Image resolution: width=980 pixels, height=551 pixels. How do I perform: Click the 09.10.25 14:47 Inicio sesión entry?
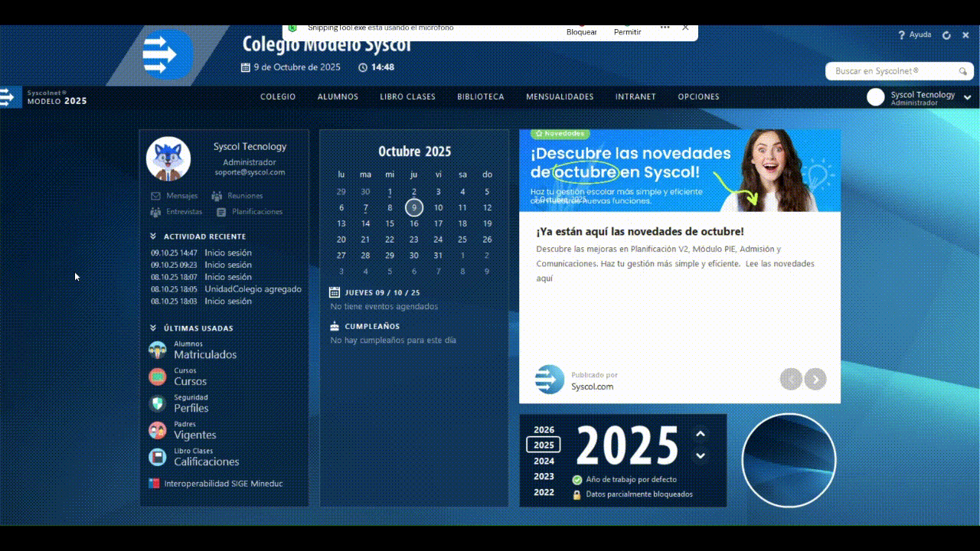click(201, 253)
